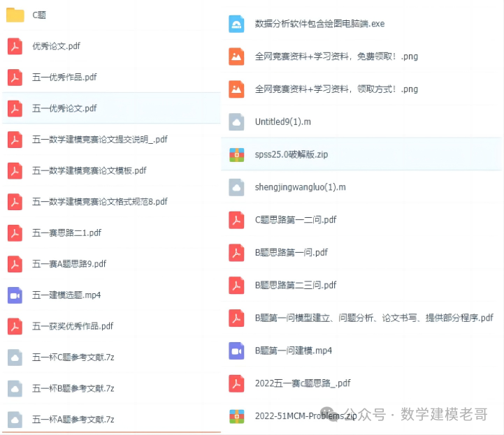The image size is (504, 435).
Task: Select the file name 五一杯B题参考文献.7z
Action: (73, 389)
